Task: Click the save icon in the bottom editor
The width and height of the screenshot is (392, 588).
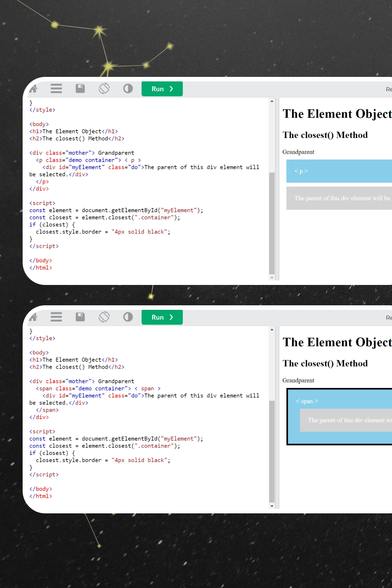Action: [x=80, y=317]
